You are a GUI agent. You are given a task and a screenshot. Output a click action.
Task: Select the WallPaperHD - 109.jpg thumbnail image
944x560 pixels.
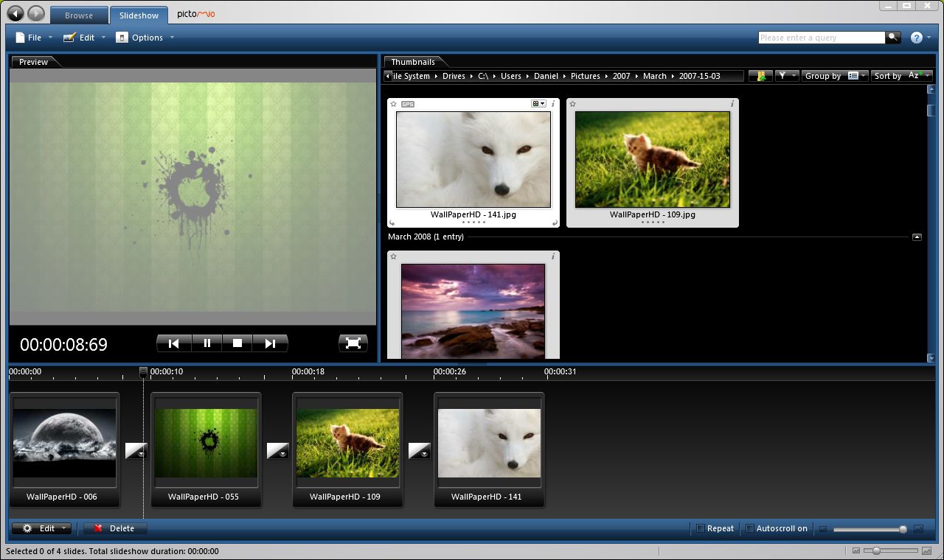click(x=653, y=159)
